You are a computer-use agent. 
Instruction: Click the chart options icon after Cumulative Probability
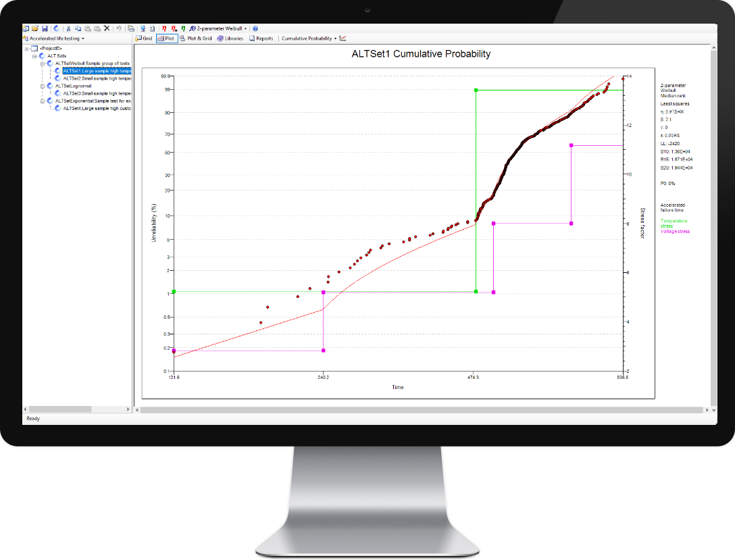click(x=343, y=39)
